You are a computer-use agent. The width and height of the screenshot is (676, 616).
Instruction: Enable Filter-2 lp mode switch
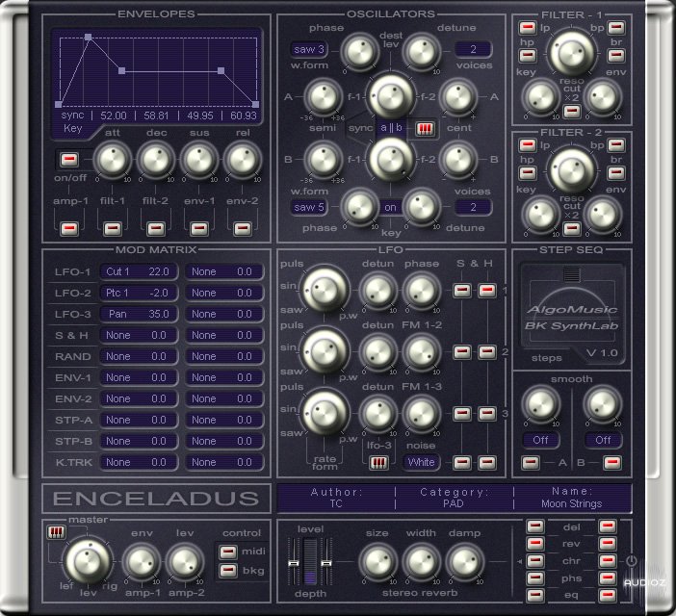[528, 145]
